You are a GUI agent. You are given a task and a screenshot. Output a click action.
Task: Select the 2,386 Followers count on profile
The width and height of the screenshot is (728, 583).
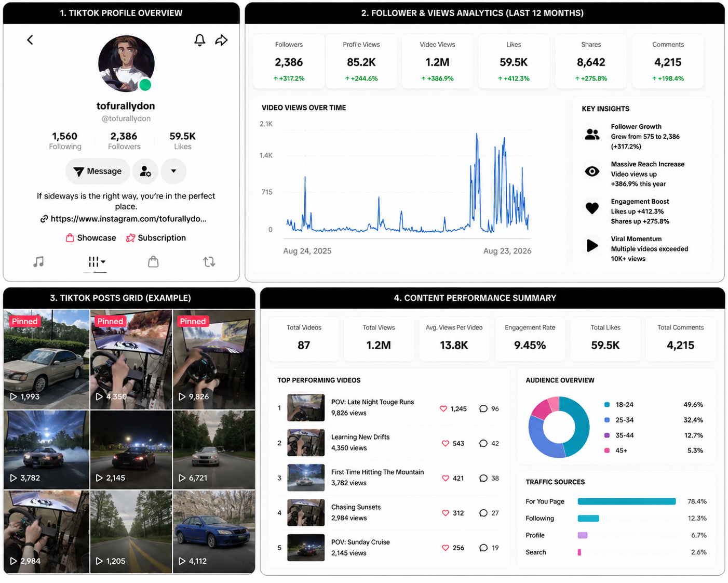pyautogui.click(x=124, y=140)
